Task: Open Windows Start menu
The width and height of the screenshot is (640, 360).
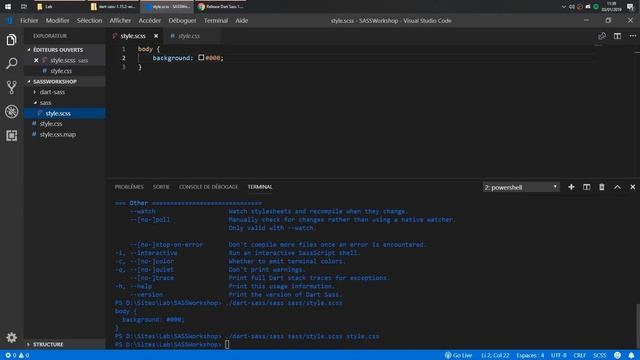Action: click(x=8, y=7)
